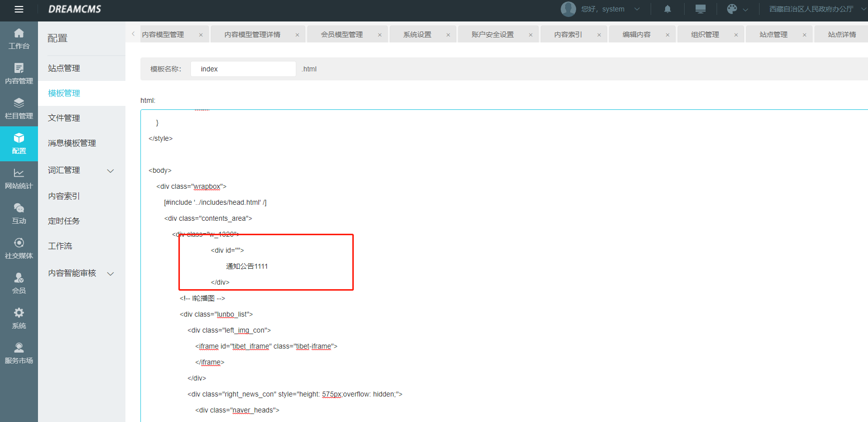Switch to the 内容索引 tab

[x=568, y=34]
